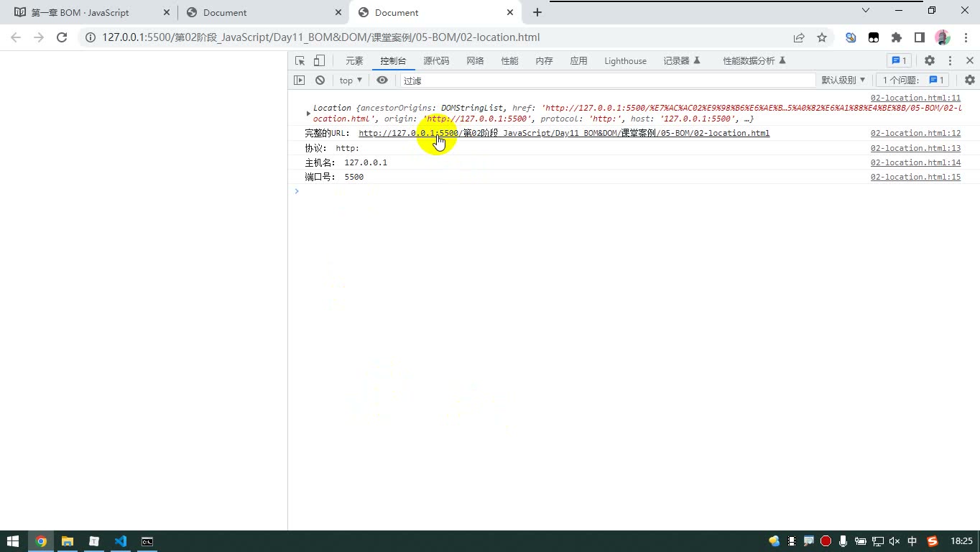Select the inspect element picker icon
The image size is (980, 552).
[x=300, y=61]
